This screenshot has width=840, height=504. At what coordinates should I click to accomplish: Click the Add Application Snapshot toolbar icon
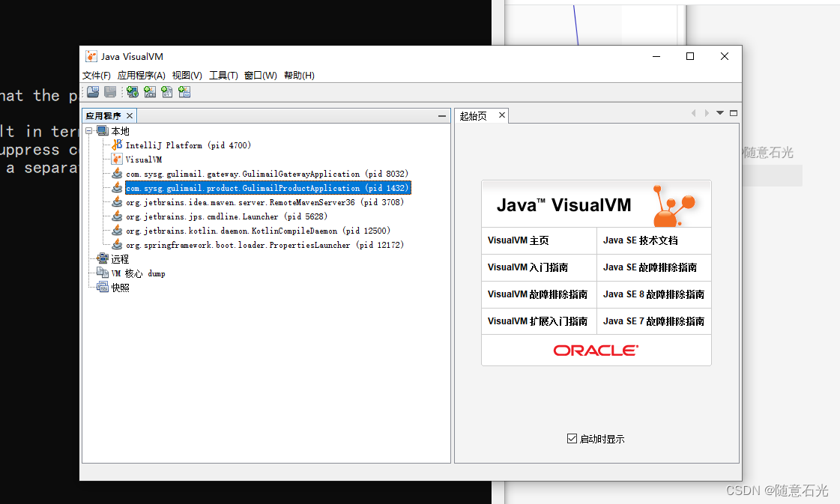click(x=184, y=92)
